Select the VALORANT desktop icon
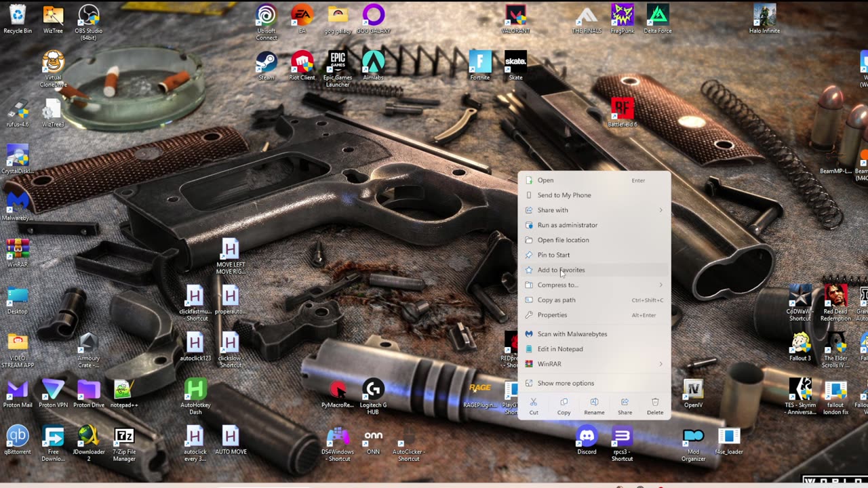The height and width of the screenshot is (488, 868). tap(517, 19)
